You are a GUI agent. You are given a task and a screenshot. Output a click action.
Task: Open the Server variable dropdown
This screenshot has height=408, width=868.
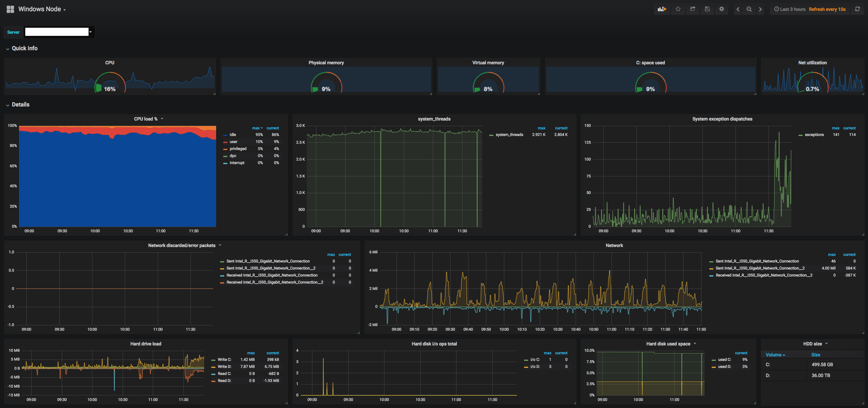coord(59,32)
